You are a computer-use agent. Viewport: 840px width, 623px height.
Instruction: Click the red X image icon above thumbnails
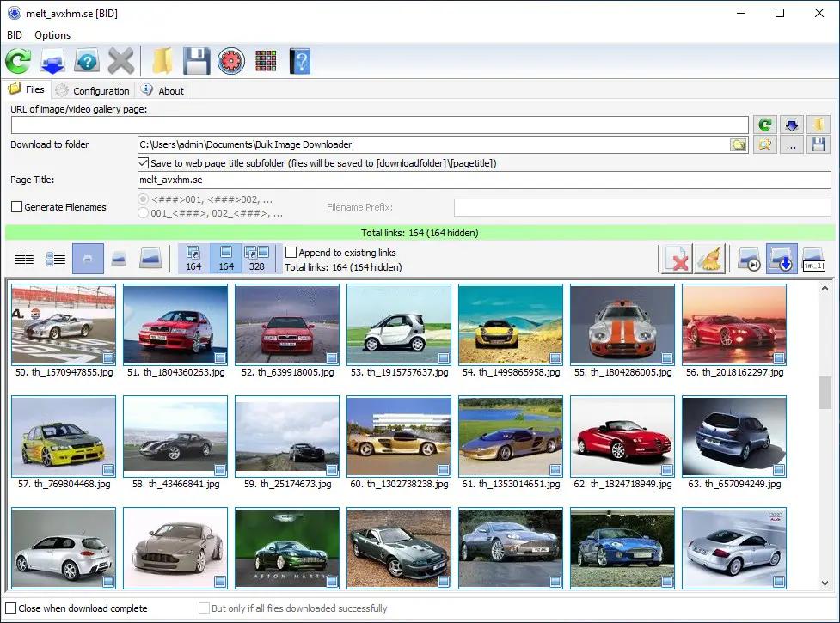click(677, 259)
